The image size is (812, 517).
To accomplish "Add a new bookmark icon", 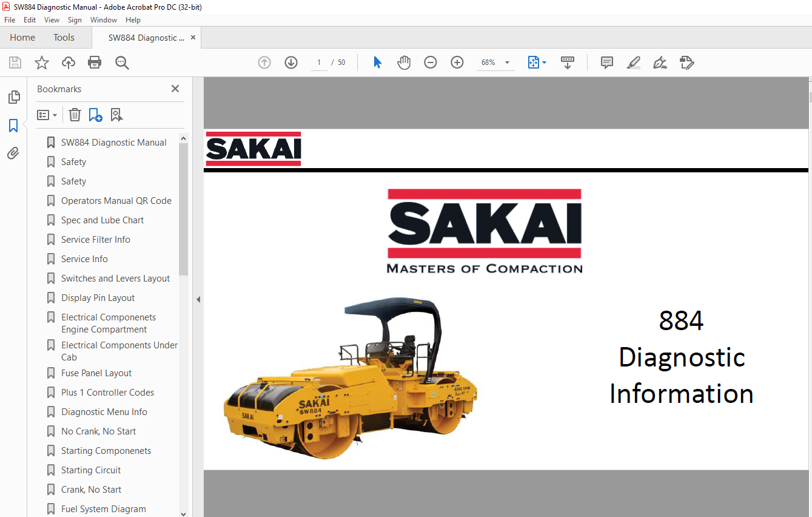I will pyautogui.click(x=95, y=115).
